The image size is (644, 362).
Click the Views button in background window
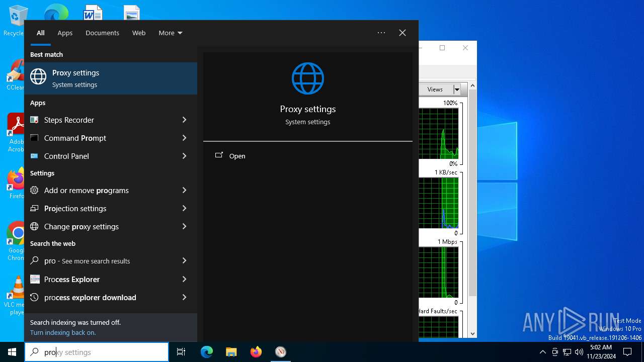(436, 89)
